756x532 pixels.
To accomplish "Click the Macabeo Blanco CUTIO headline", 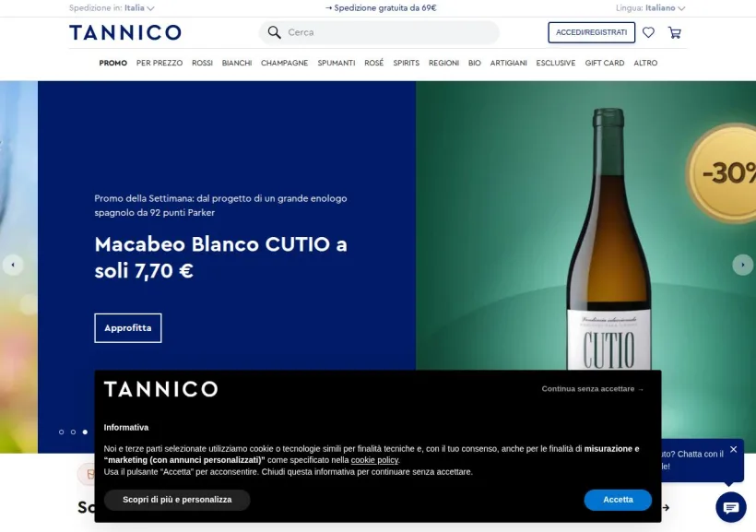I will coord(221,257).
